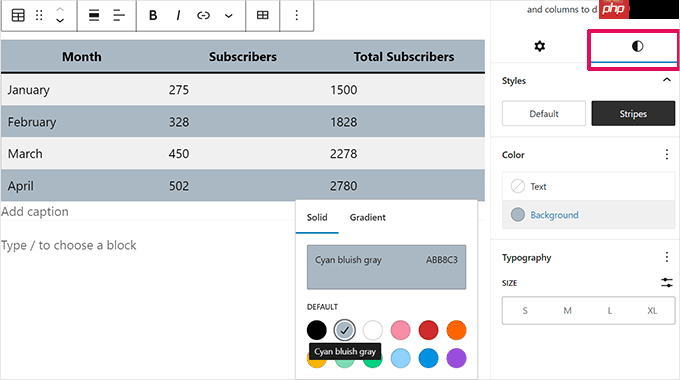Open Color options three-dot menu
Screen dimensions: 680x380
coord(667,154)
